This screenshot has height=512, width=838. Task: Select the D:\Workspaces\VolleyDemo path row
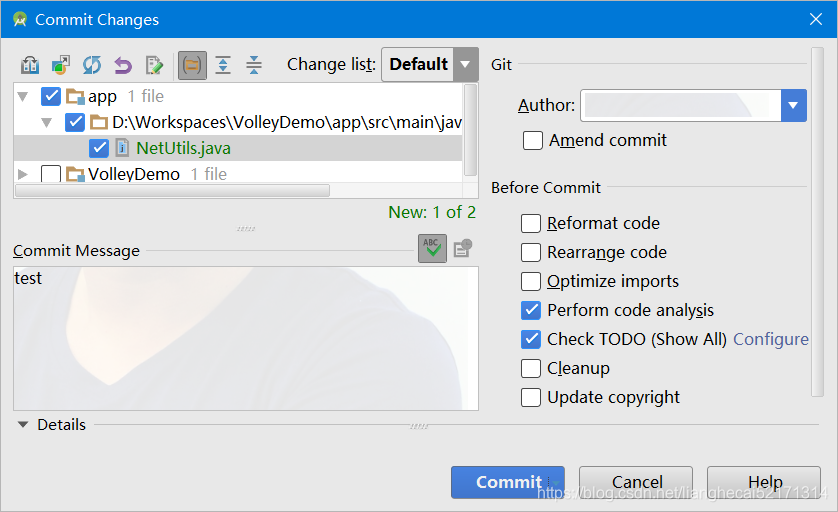[x=238, y=122]
